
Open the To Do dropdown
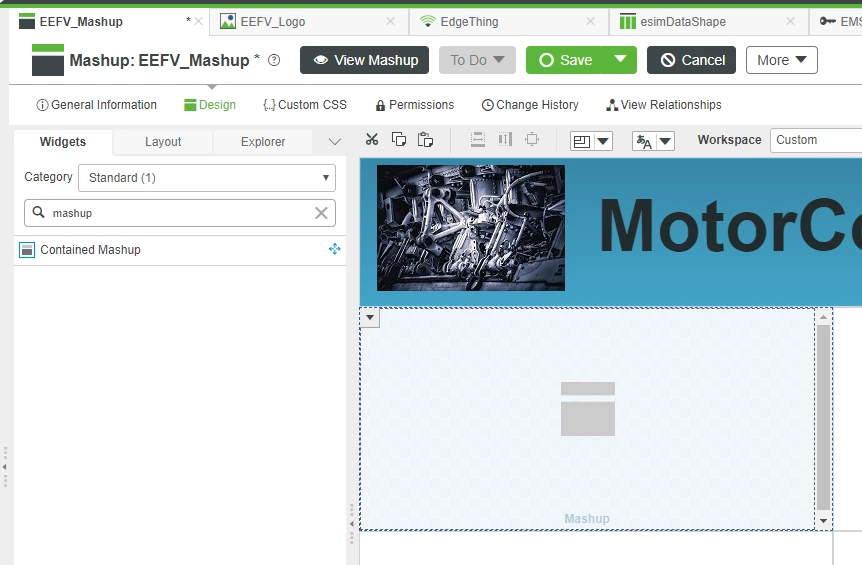pyautogui.click(x=477, y=60)
